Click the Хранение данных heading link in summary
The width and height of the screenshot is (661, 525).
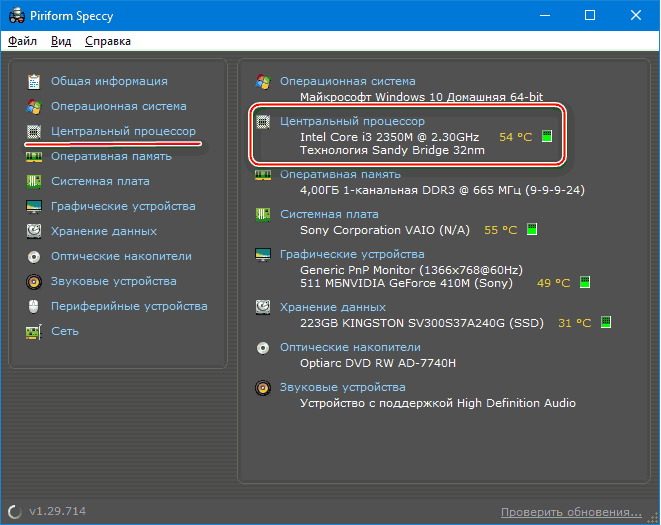(333, 307)
